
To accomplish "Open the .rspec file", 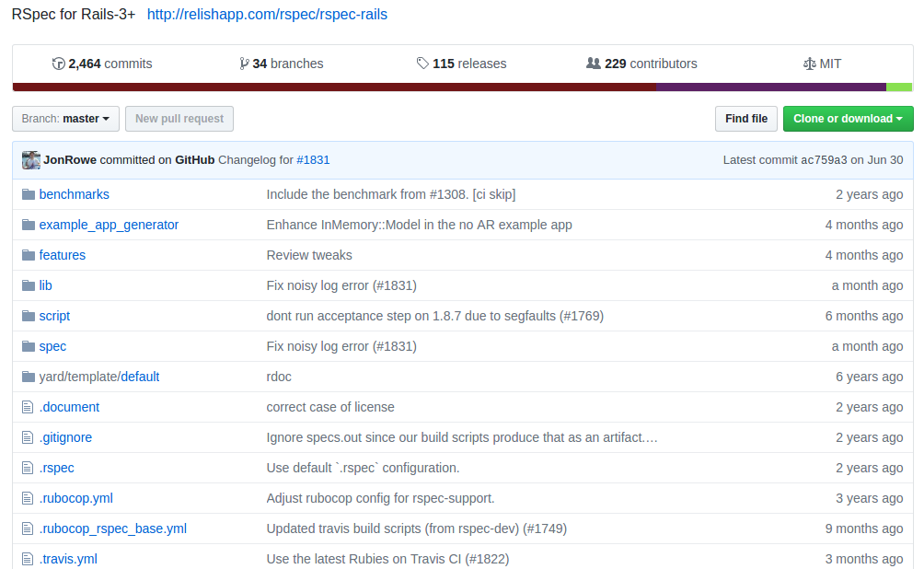I will click(56, 468).
